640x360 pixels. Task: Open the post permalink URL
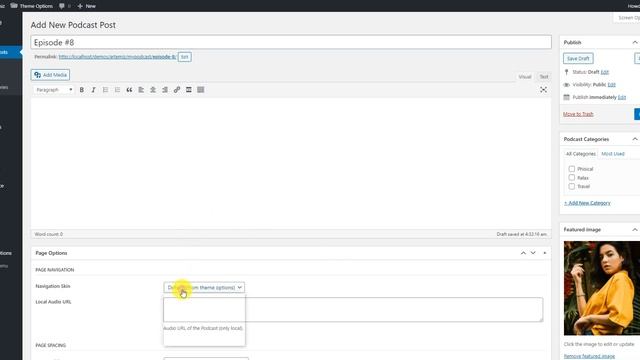point(117,57)
